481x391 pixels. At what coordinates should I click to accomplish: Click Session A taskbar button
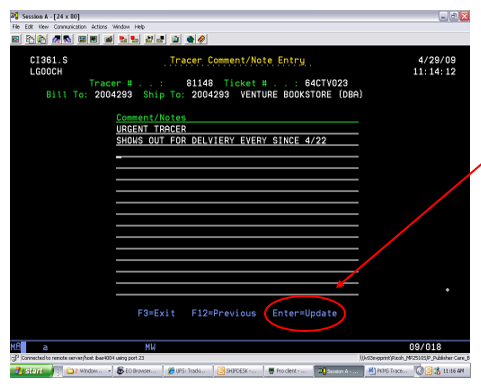pyautogui.click(x=339, y=371)
